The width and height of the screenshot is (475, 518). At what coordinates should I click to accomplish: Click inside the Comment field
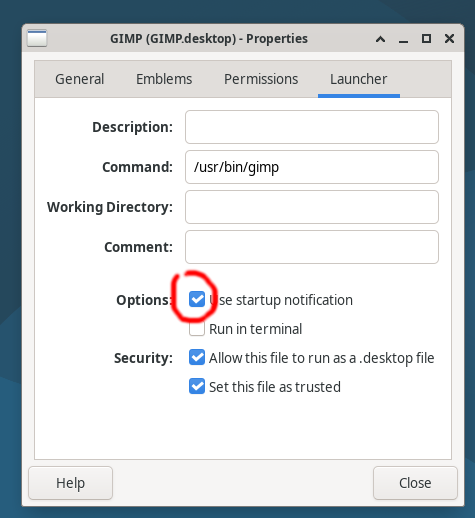click(312, 247)
